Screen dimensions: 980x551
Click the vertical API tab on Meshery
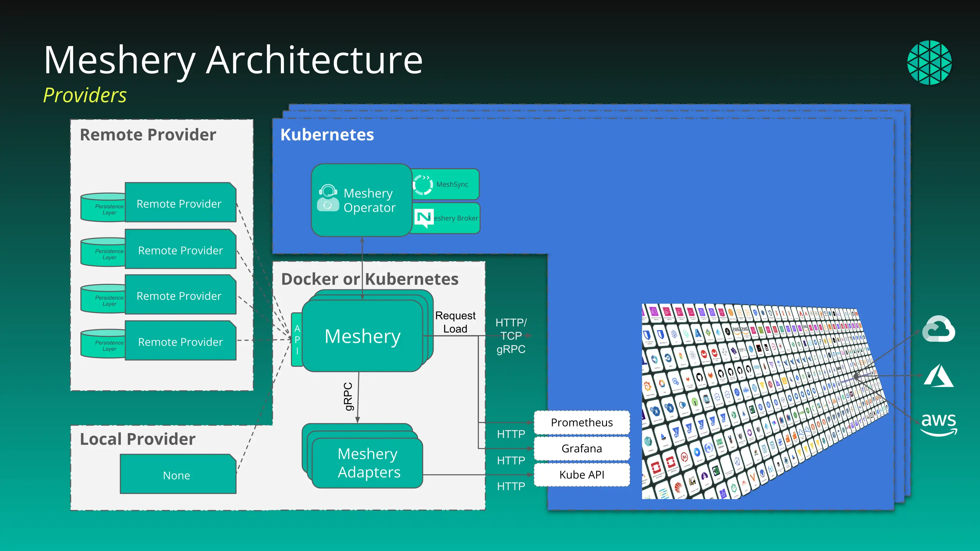(297, 339)
